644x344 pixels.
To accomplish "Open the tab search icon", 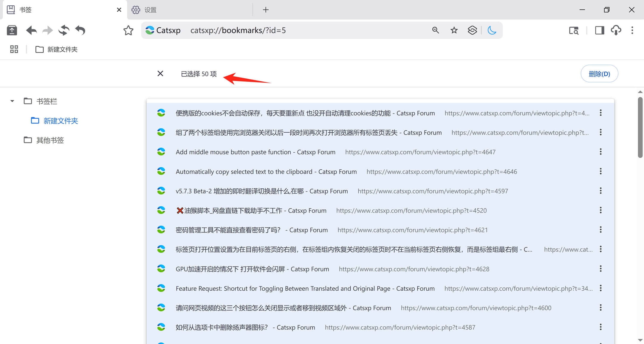I will pyautogui.click(x=574, y=30).
